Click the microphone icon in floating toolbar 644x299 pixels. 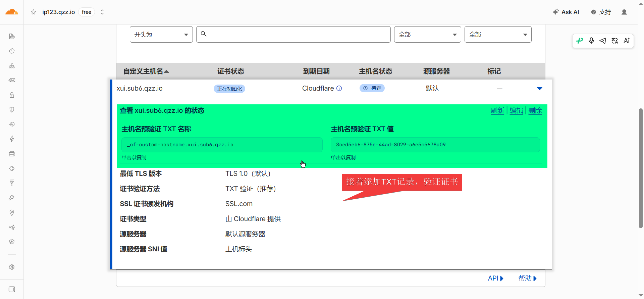pyautogui.click(x=591, y=41)
